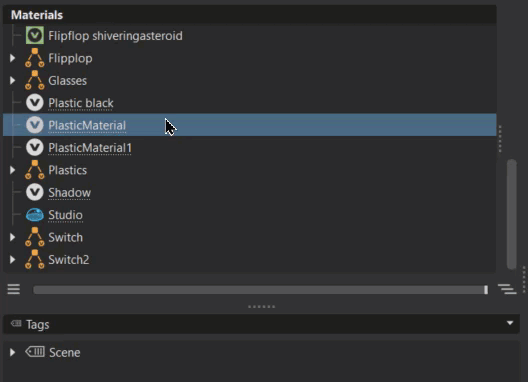Click the Materials panel header

tap(250, 15)
